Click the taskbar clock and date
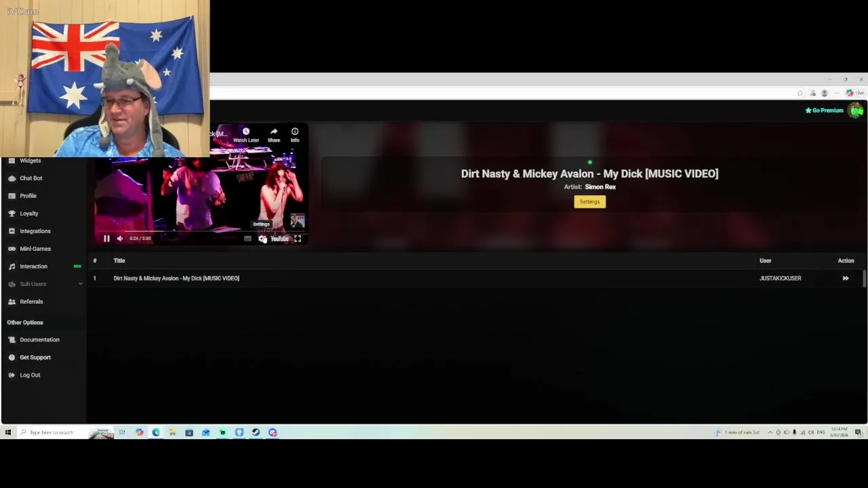This screenshot has height=488, width=868. (839, 432)
